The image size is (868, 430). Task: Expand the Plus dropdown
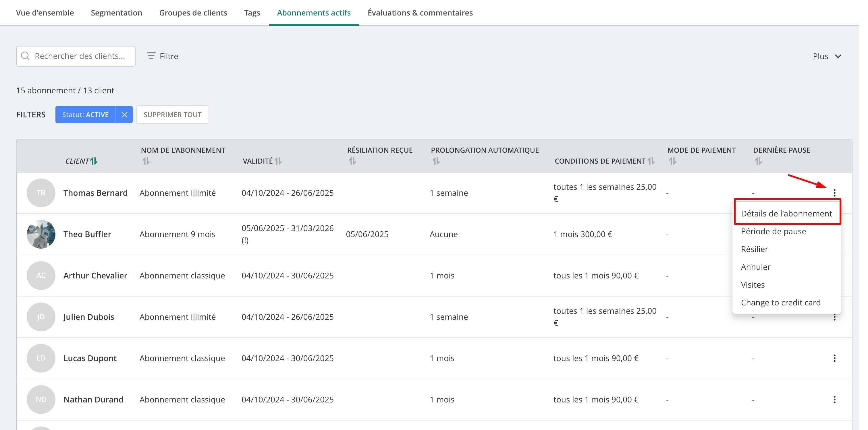(x=827, y=56)
